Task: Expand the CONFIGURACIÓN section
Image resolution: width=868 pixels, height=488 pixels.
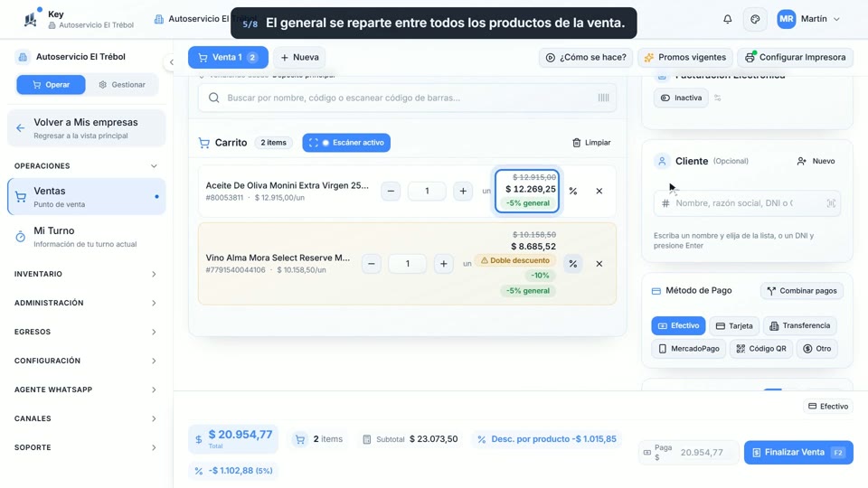Action: coord(86,361)
